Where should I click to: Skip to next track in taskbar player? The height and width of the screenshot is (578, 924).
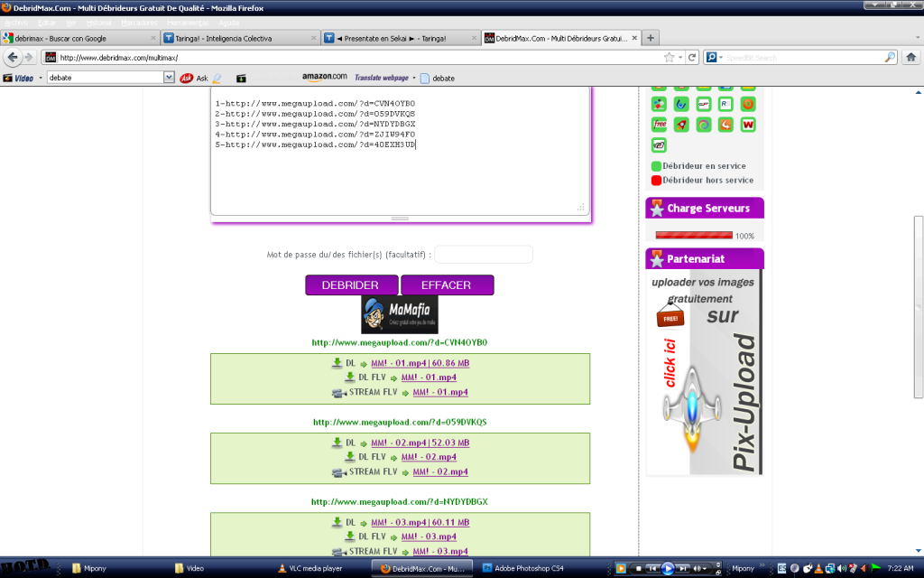683,569
